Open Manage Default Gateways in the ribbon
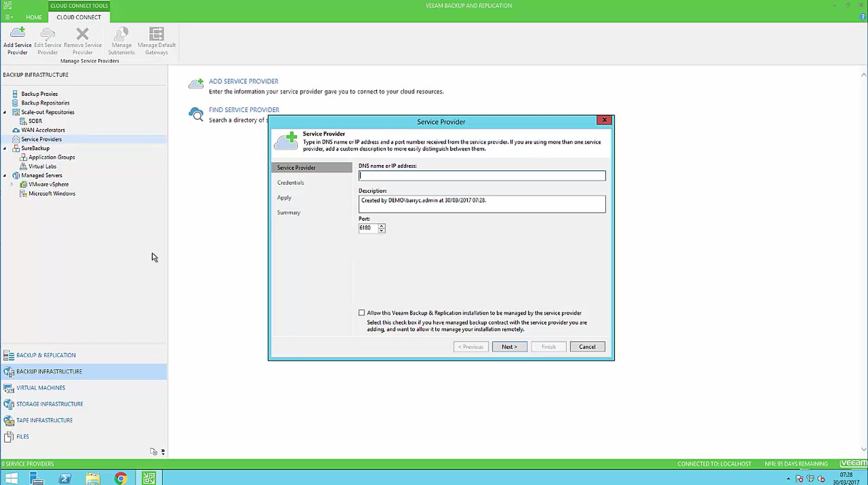The height and width of the screenshot is (485, 868). (x=156, y=41)
